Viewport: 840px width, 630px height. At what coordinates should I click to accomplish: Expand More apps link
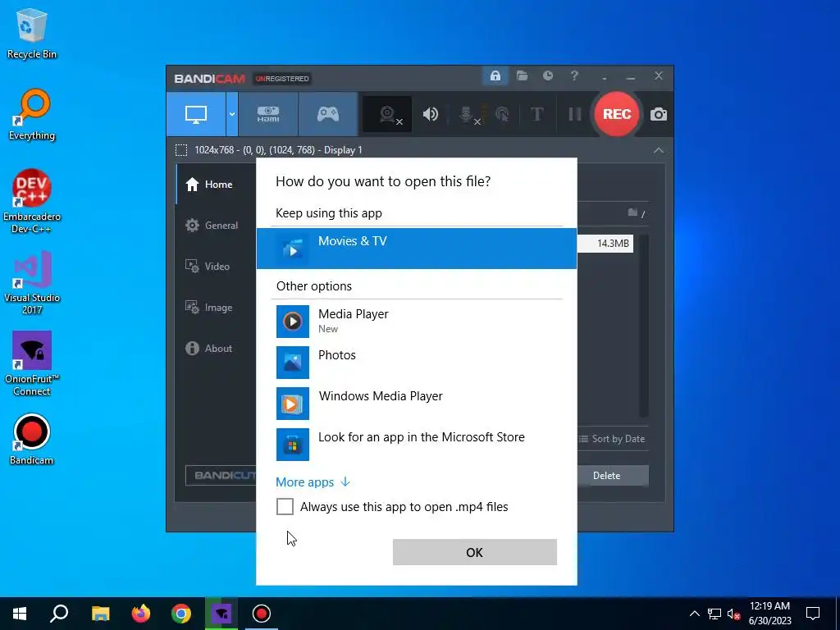click(x=313, y=482)
